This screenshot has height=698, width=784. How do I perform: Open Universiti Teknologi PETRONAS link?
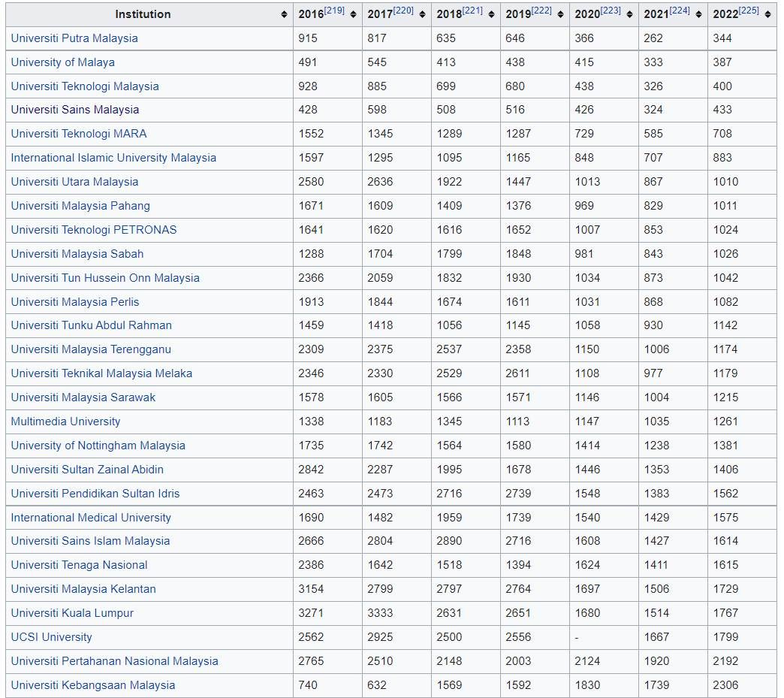tap(94, 230)
